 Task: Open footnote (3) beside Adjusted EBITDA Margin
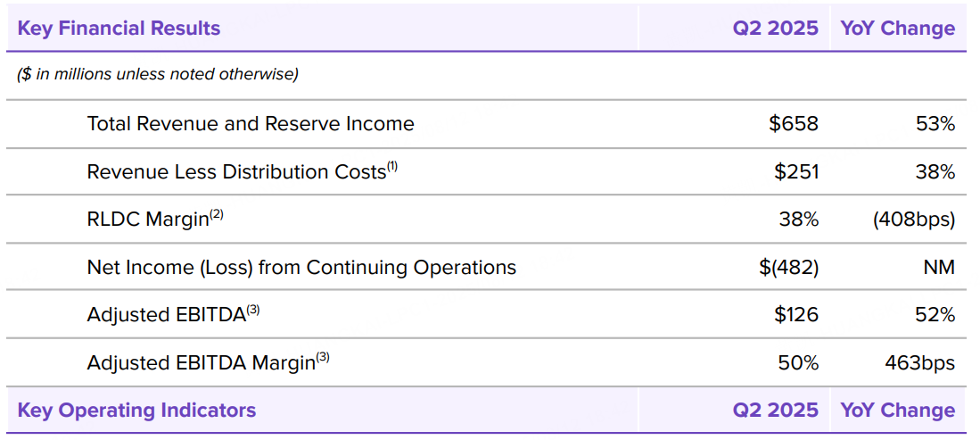(x=323, y=357)
